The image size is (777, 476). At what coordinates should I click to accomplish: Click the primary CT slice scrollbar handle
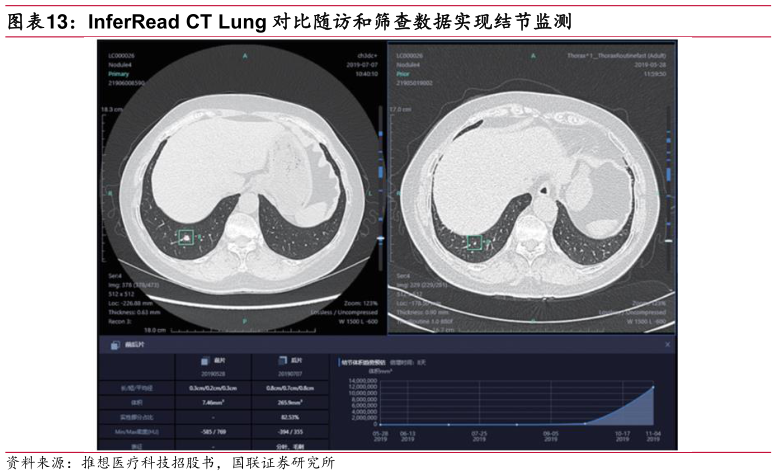click(381, 239)
